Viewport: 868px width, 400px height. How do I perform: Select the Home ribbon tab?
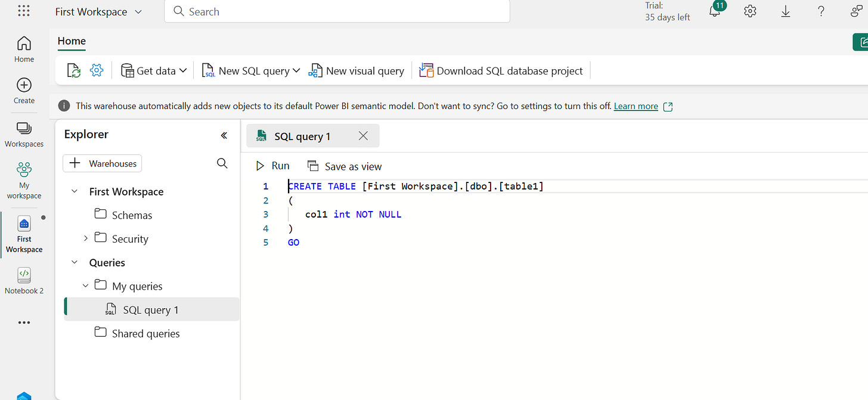tap(72, 41)
